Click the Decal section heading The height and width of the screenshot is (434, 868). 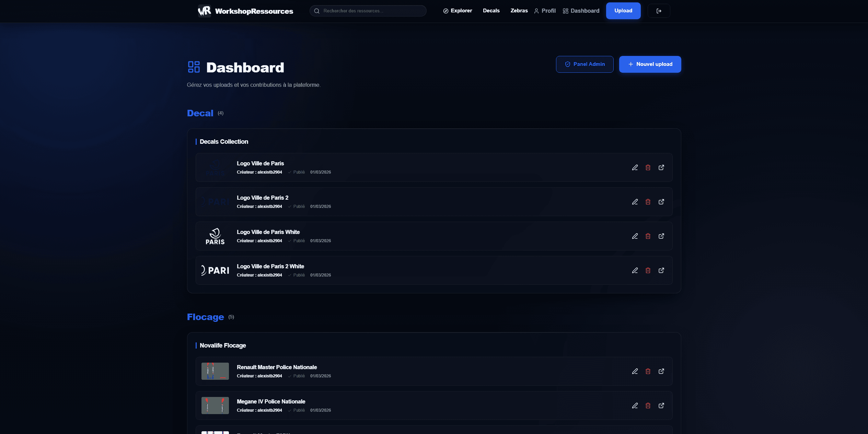[200, 113]
